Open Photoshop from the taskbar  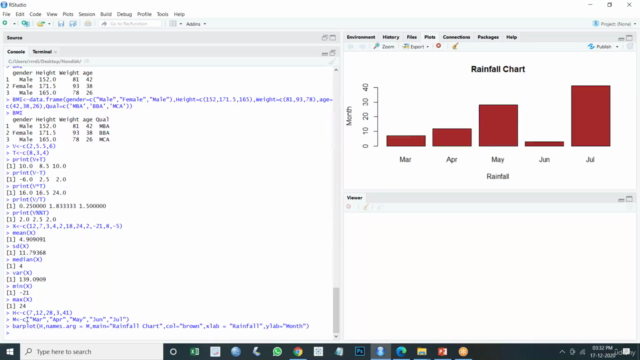coord(360,351)
